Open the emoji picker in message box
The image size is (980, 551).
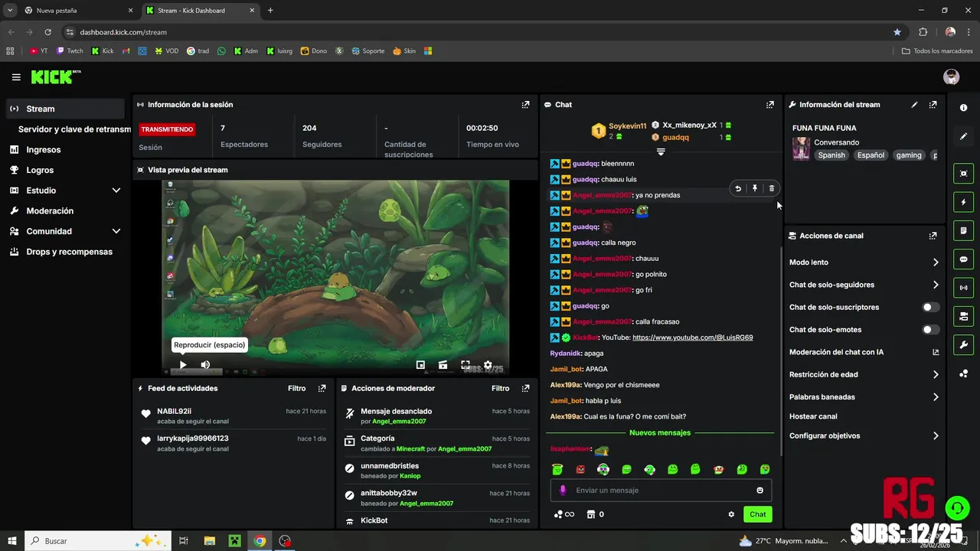point(759,491)
